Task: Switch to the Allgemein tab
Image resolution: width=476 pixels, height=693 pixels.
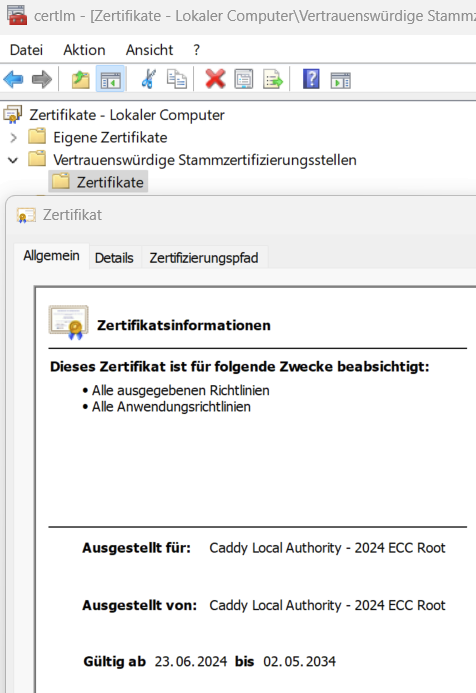Action: pyautogui.click(x=51, y=256)
